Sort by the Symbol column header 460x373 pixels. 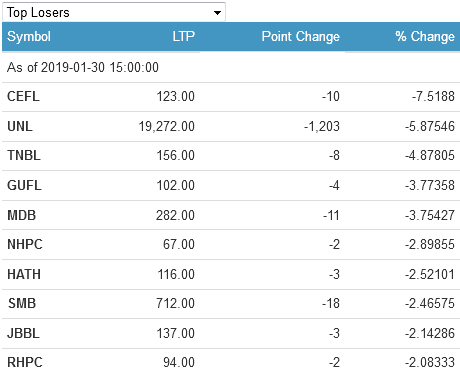tap(29, 36)
